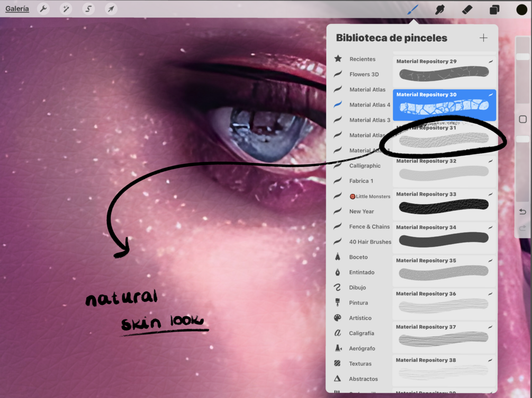Open the 40 Hair Brushes set
The height and width of the screenshot is (398, 532).
tap(363, 242)
